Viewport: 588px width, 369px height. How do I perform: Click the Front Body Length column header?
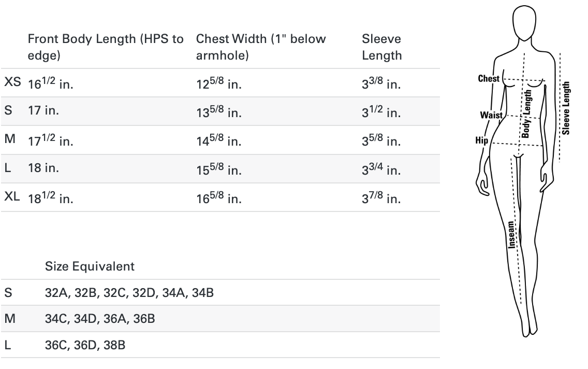point(106,47)
